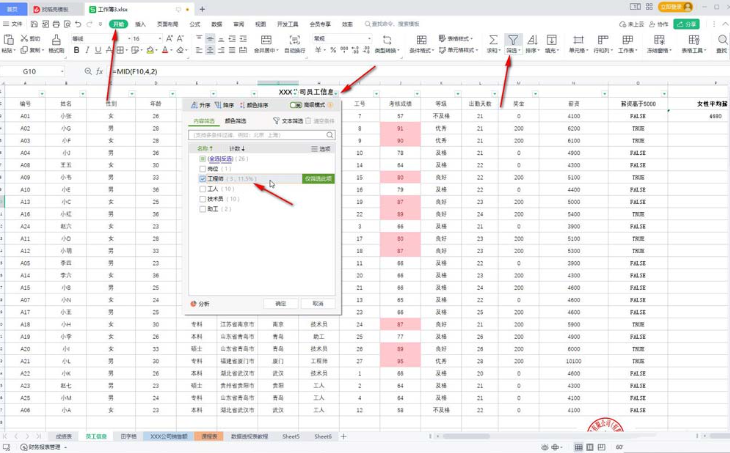The width and height of the screenshot is (730, 453).
Task: Switch to 颜色筛选 tab in filter panel
Action: coord(235,121)
